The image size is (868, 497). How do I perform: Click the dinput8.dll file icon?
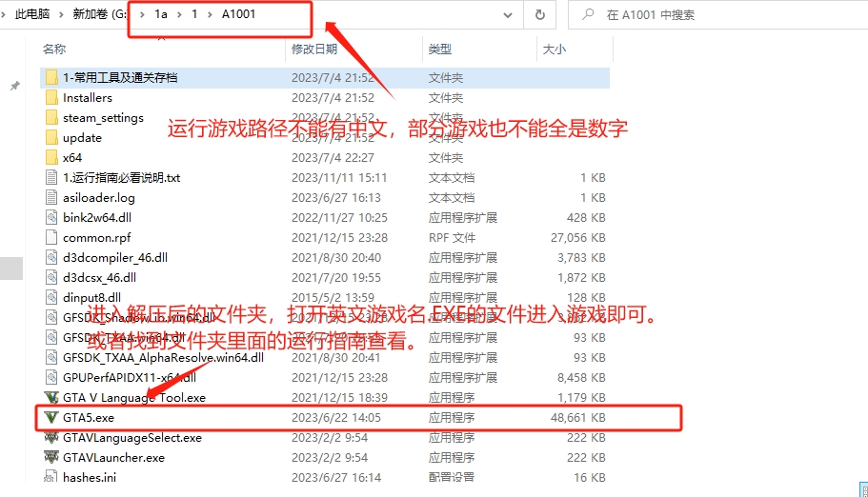tap(51, 297)
